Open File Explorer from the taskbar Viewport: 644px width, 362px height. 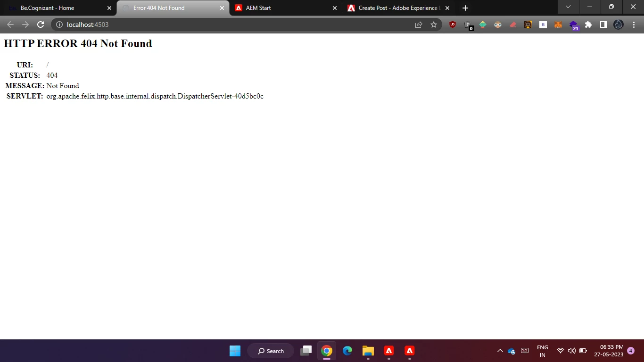click(368, 351)
